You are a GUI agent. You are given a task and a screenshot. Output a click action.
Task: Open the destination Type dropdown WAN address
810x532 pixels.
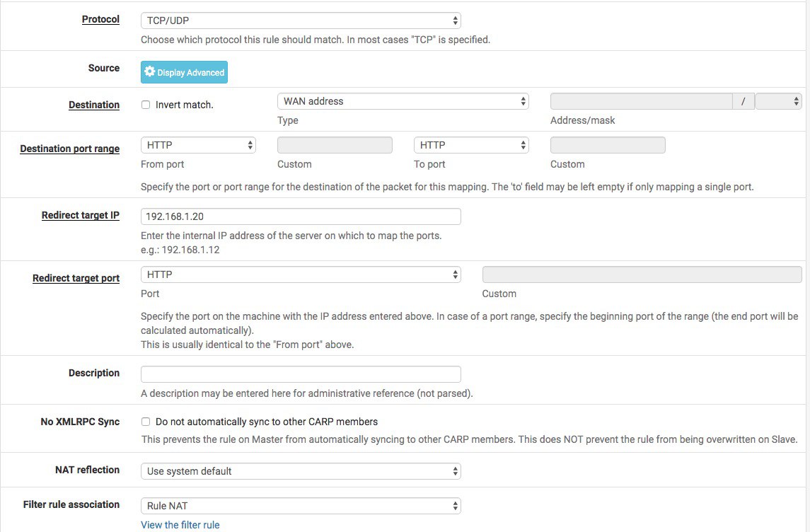403,101
